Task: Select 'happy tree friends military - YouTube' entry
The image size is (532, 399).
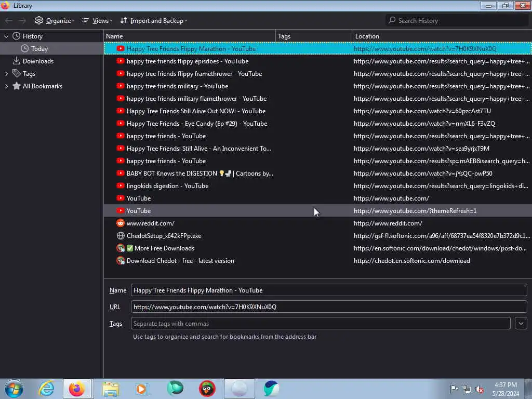Action: click(x=318, y=86)
